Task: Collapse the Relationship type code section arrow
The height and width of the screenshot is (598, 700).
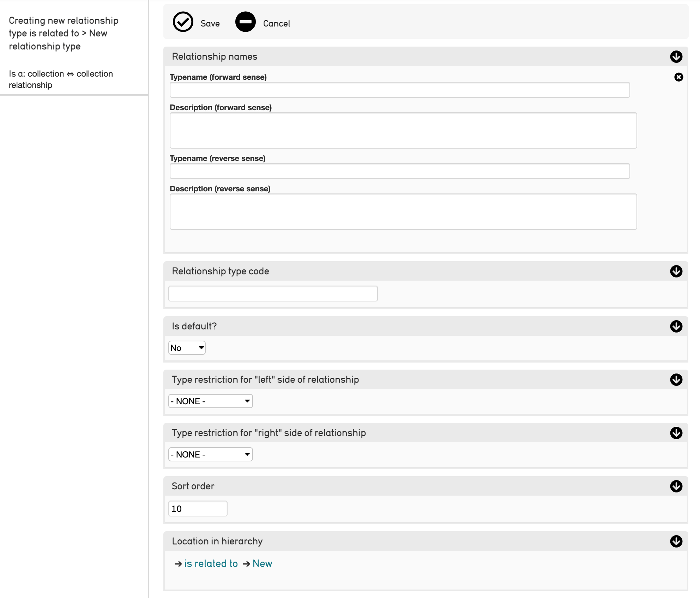Action: [x=676, y=271]
